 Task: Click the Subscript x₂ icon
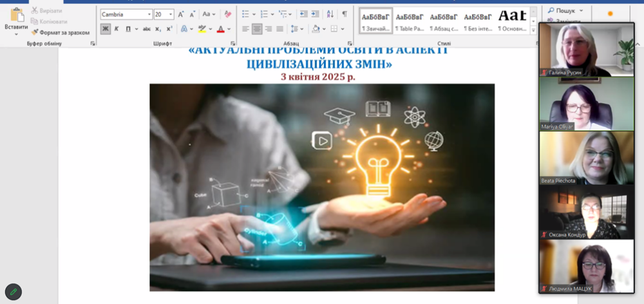[x=158, y=29]
